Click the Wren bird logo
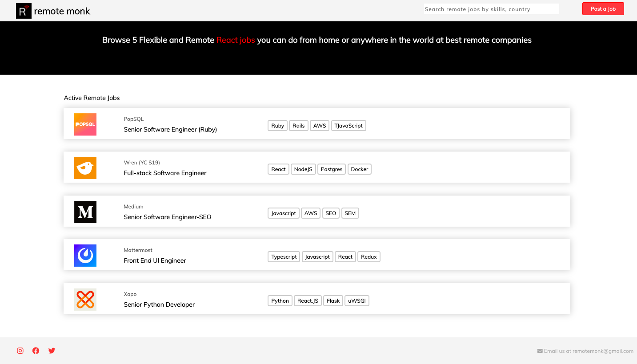637x364 pixels. (x=85, y=168)
